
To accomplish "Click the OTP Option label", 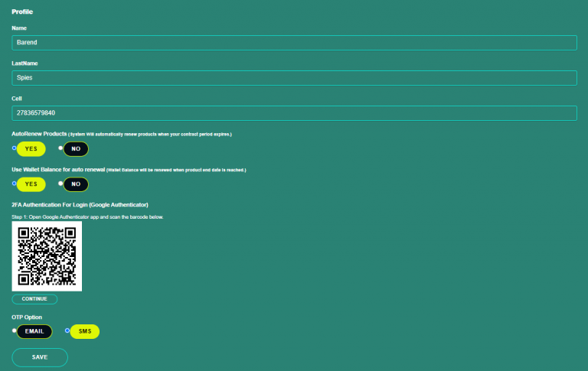I will pos(27,317).
